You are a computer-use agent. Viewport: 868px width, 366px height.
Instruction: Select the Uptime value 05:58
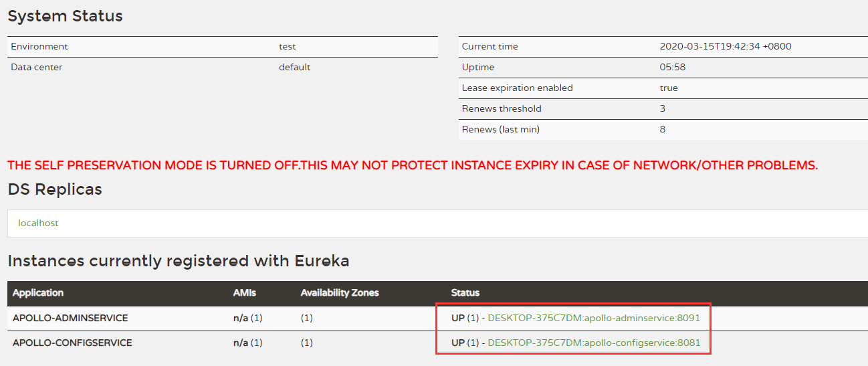pyautogui.click(x=672, y=68)
